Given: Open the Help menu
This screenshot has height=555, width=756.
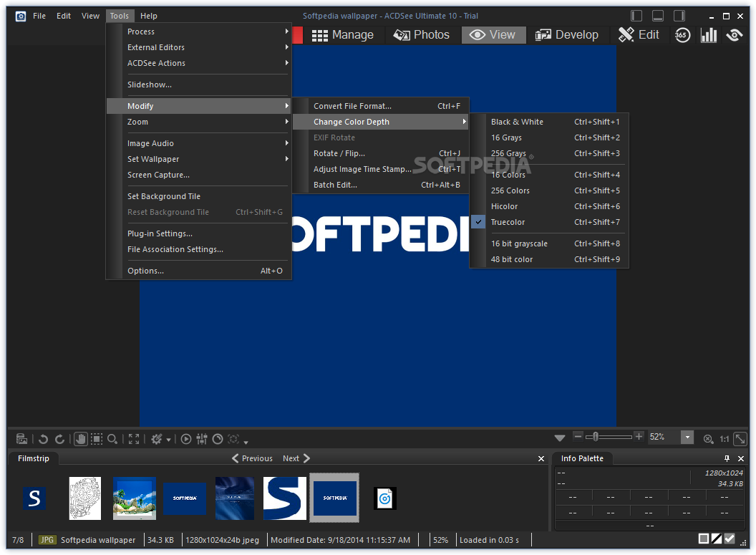Looking at the screenshot, I should click(x=148, y=16).
